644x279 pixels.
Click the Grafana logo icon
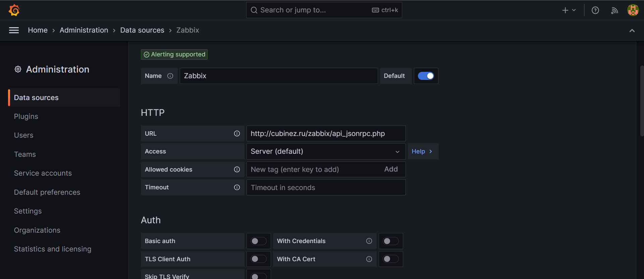point(14,10)
